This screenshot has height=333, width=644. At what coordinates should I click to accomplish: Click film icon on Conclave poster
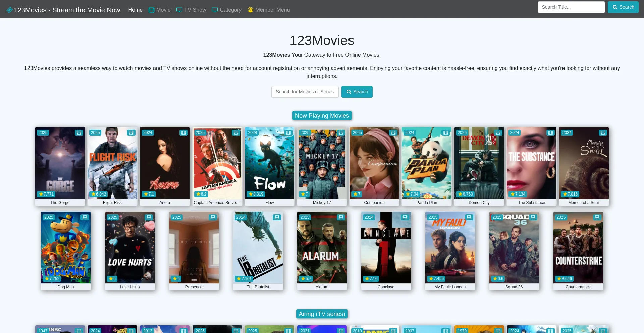(405, 217)
